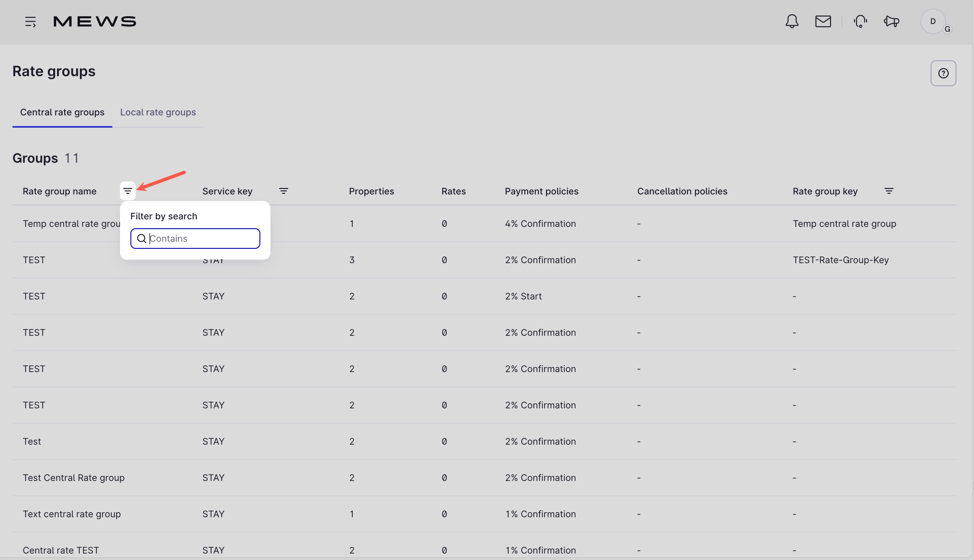Image resolution: width=974 pixels, height=560 pixels.
Task: Open the Rate group key column filter
Action: point(889,191)
